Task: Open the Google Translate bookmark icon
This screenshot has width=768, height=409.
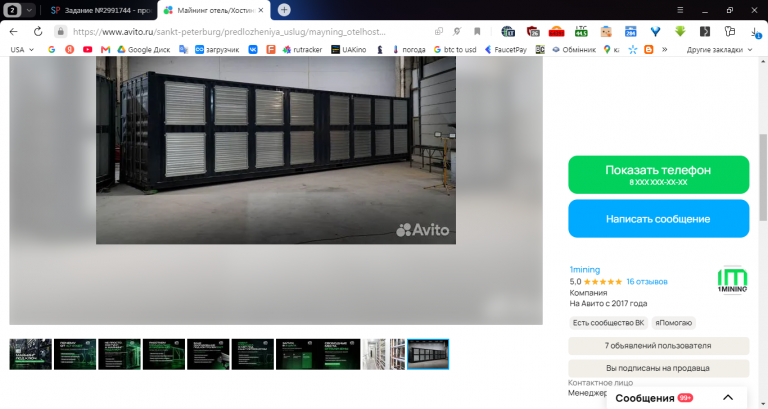Action: [183, 49]
